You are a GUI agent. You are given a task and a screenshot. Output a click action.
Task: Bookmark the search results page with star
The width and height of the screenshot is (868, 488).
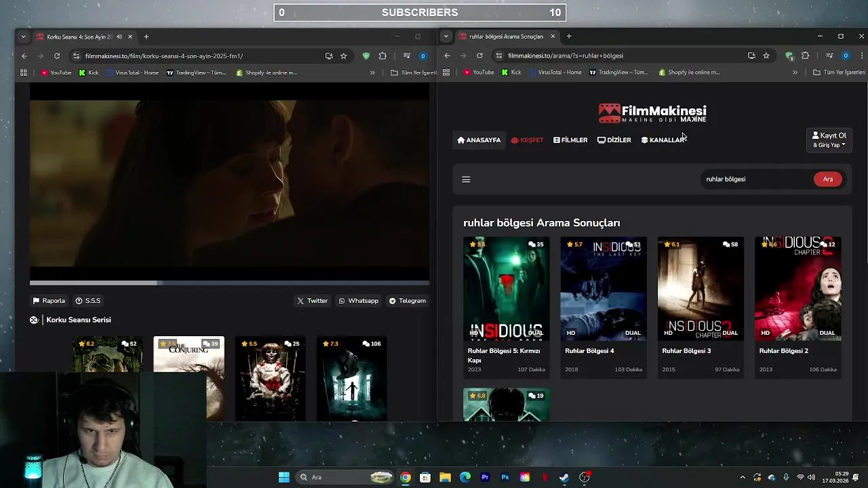(766, 56)
